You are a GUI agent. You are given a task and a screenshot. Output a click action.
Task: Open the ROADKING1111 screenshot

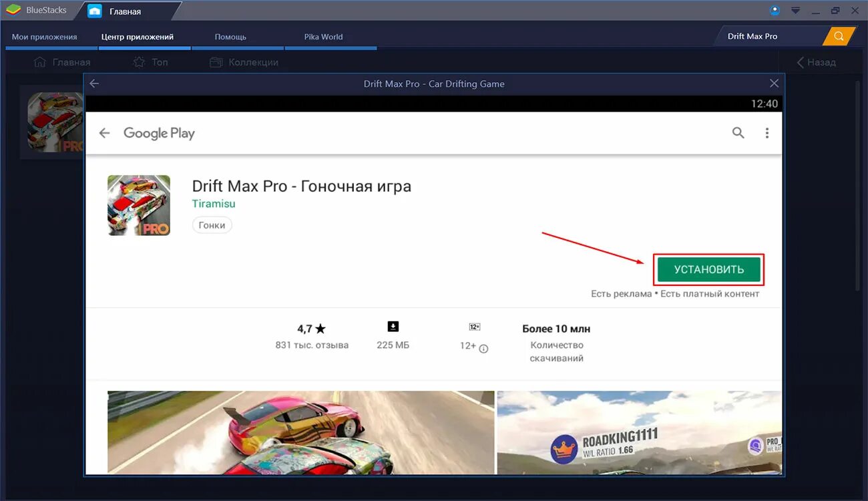tap(639, 432)
